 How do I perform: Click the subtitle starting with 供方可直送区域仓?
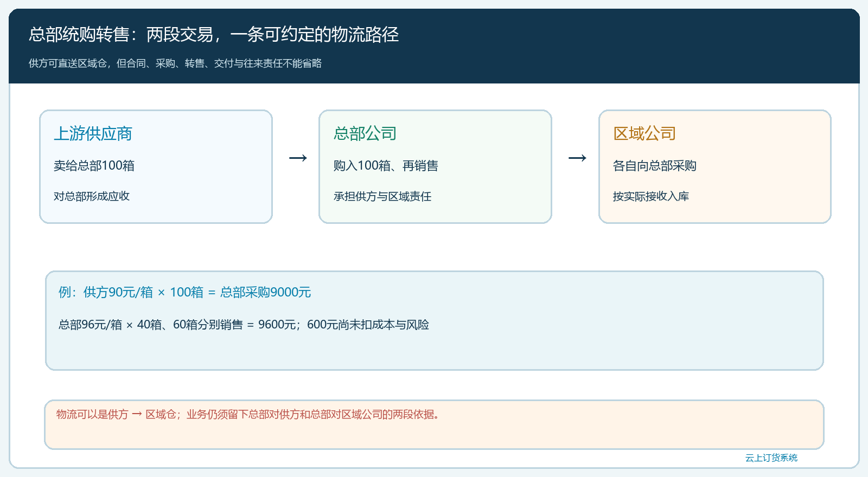point(175,63)
